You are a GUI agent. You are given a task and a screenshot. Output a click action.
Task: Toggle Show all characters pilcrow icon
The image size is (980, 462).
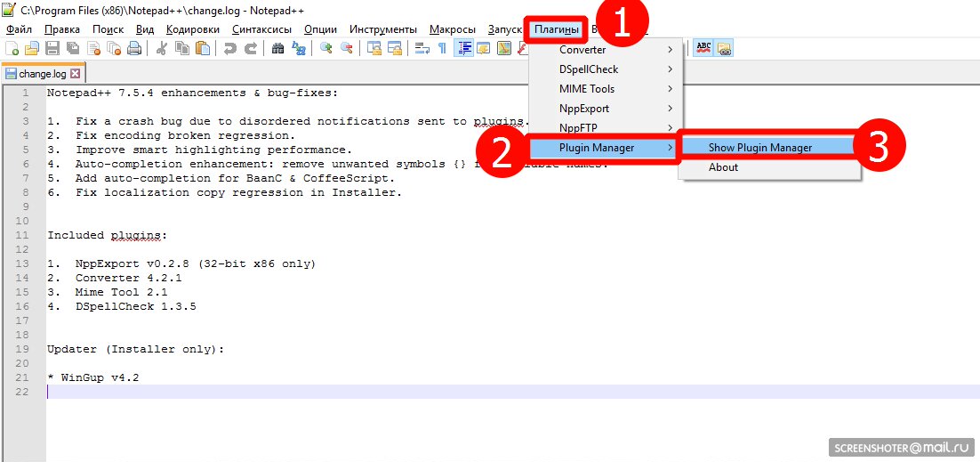442,48
